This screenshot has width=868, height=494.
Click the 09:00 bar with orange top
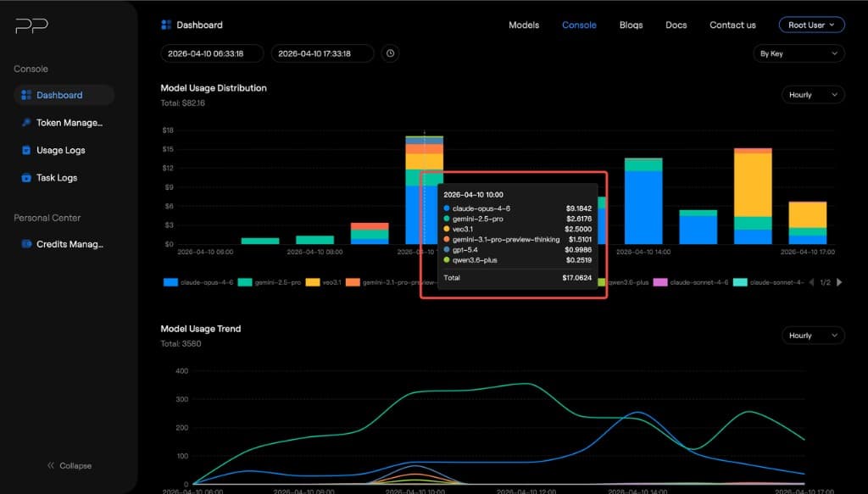[370, 234]
